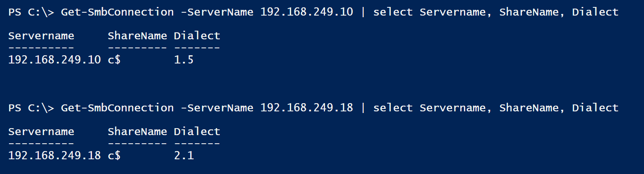Click the 192.168.249.18 argument in the command line
This screenshot has height=174, width=644.
click(x=306, y=108)
